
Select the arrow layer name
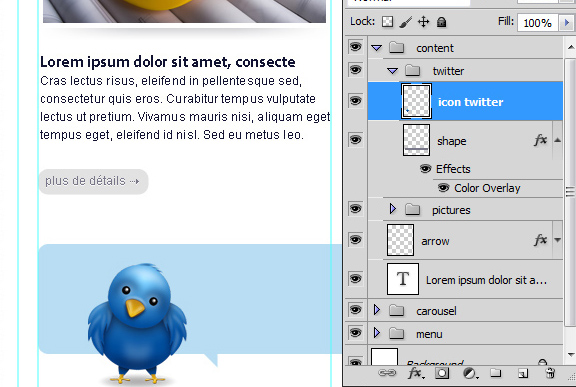pos(435,241)
